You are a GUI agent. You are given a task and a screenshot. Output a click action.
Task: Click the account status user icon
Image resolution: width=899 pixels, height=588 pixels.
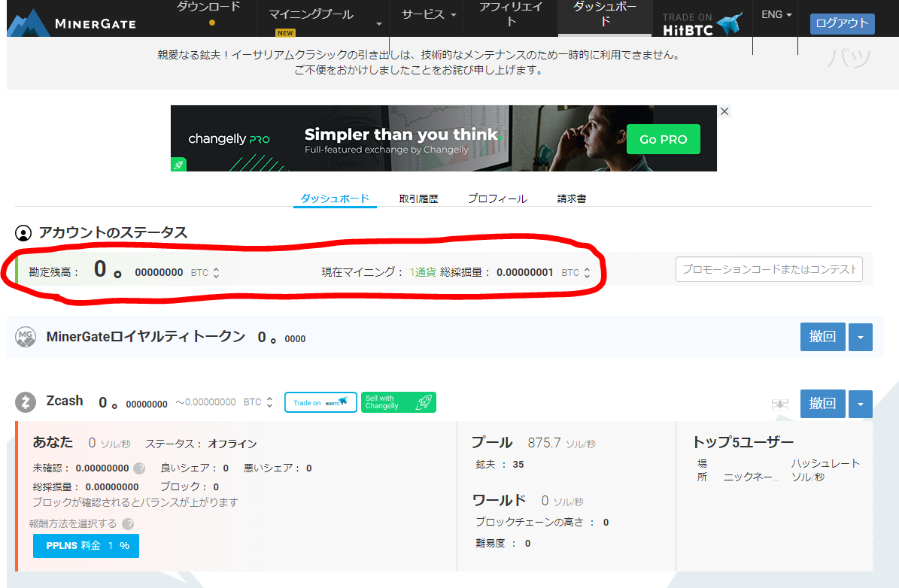pos(23,233)
